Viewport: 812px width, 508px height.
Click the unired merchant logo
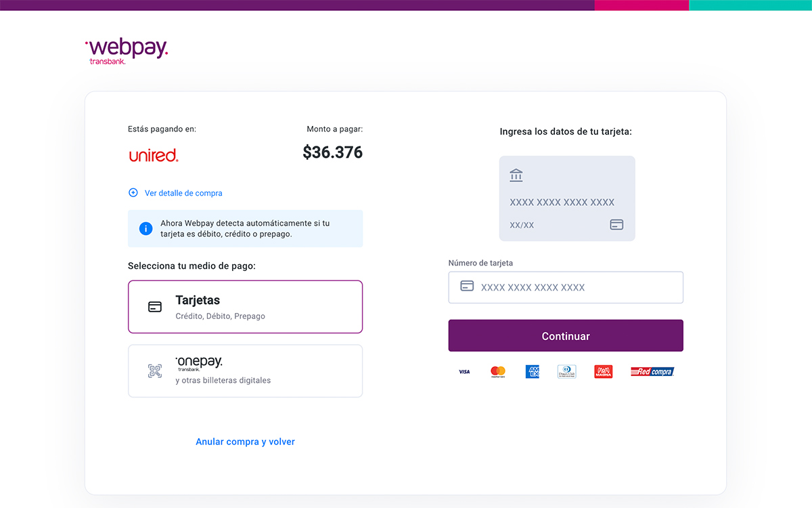(154, 154)
